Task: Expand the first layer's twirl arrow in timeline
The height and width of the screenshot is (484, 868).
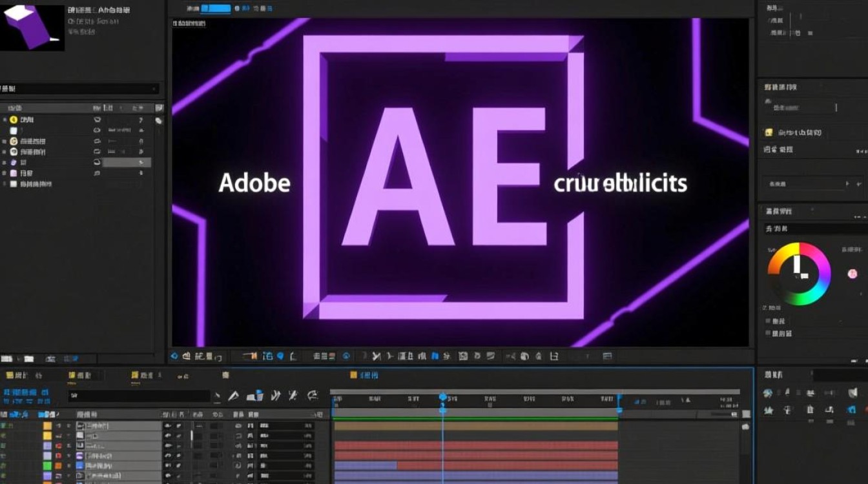Action: click(x=68, y=426)
